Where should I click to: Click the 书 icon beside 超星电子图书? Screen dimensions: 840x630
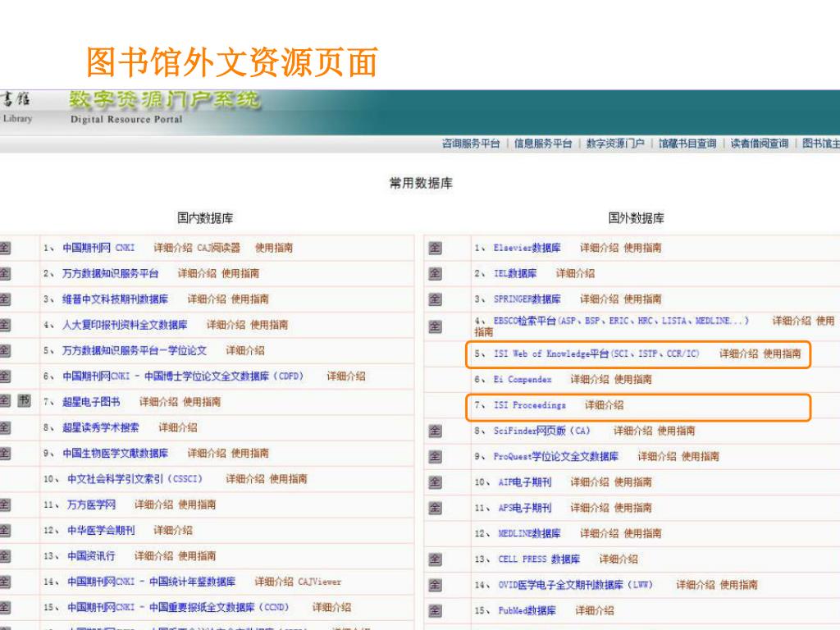24,400
